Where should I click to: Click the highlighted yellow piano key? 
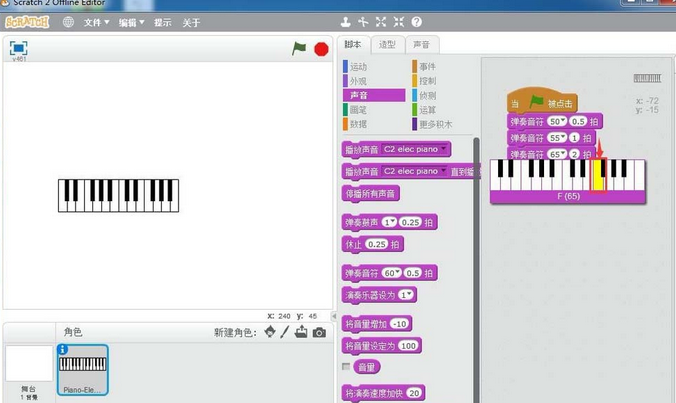click(x=599, y=173)
